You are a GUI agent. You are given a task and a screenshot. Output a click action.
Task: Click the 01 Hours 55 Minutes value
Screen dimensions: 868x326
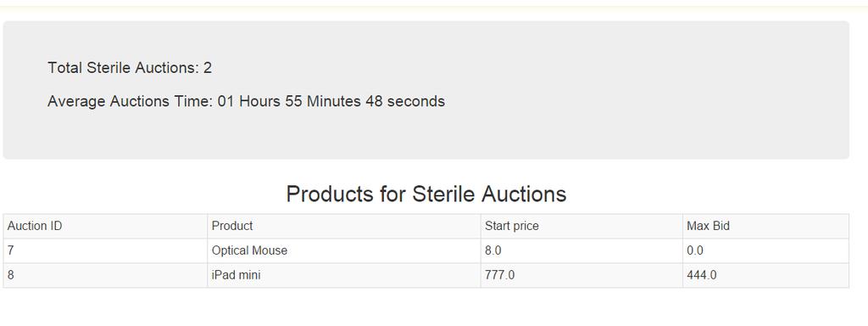[289, 102]
